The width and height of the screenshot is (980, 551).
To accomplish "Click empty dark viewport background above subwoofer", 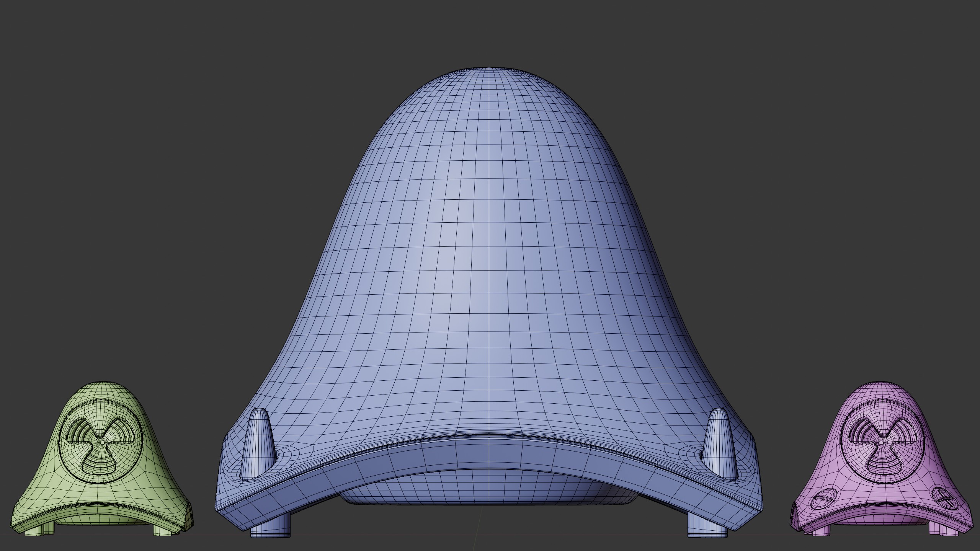I will pos(490,31).
